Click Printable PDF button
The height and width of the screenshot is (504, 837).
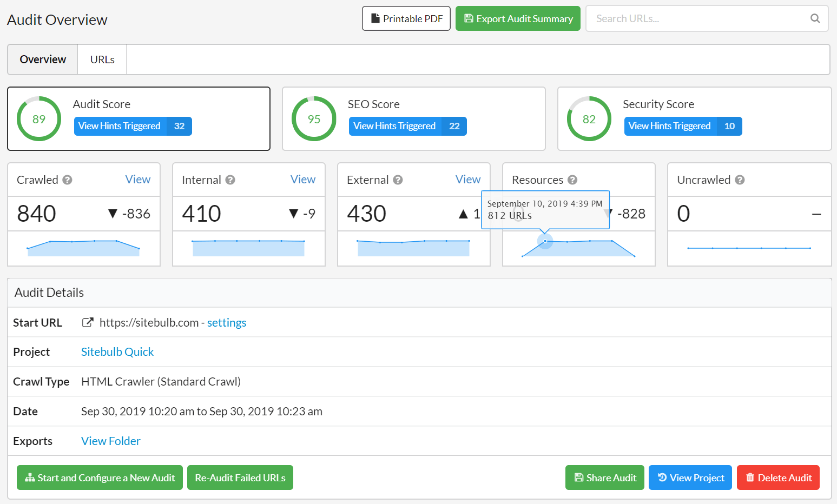[406, 19]
